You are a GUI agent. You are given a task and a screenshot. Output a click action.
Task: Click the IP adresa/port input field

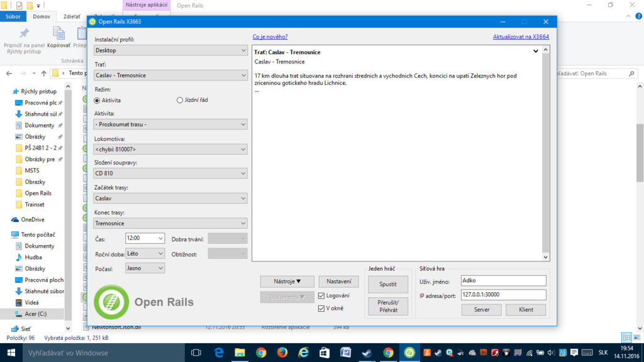pyautogui.click(x=503, y=295)
